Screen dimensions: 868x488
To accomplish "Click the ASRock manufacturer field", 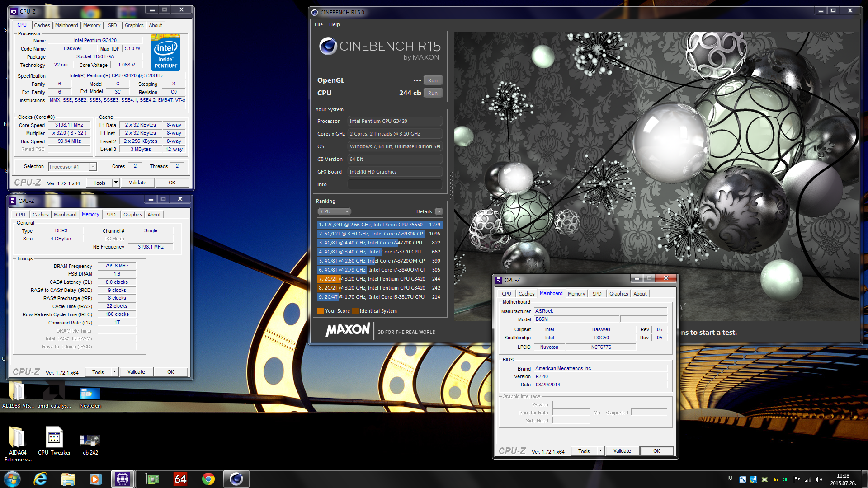I will tap(600, 311).
